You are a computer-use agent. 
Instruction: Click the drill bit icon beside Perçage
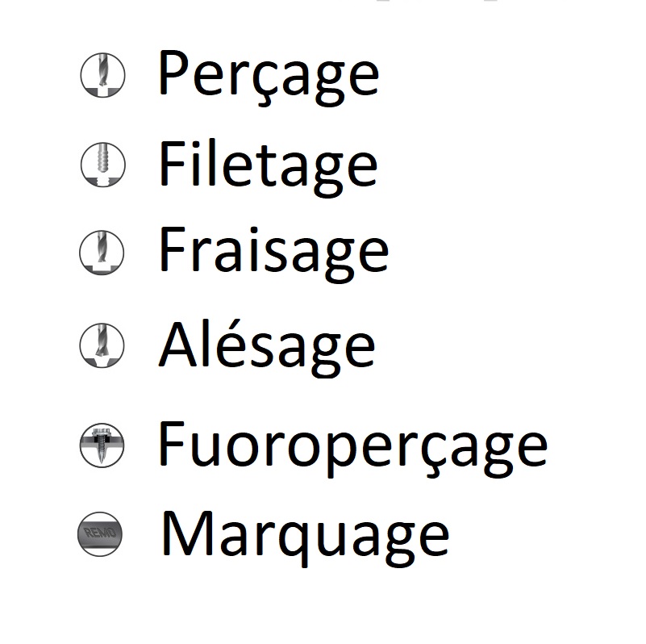102,75
